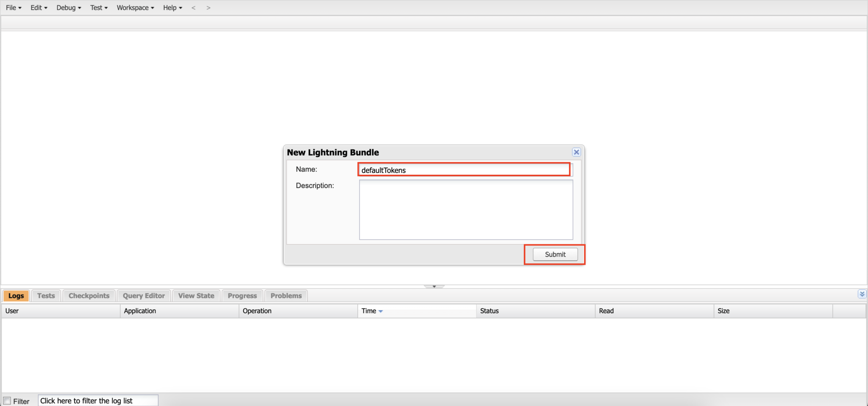Click the log list filter field
Screen dimensions: 868x406
[x=98, y=400]
